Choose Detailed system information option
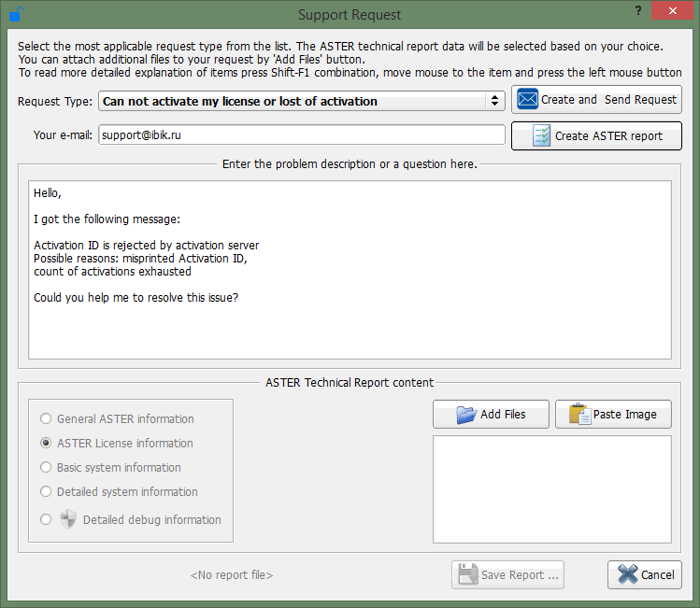This screenshot has height=608, width=700. (46, 492)
